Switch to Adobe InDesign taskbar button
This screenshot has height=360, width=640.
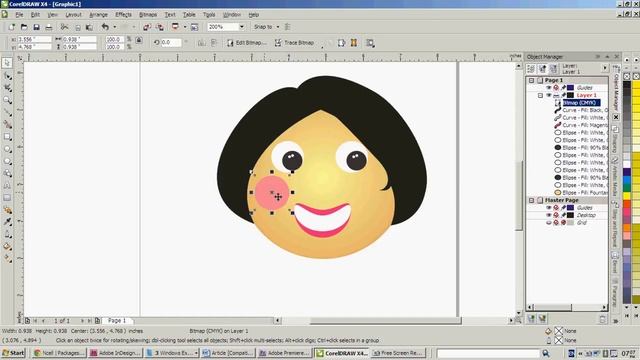click(116, 353)
